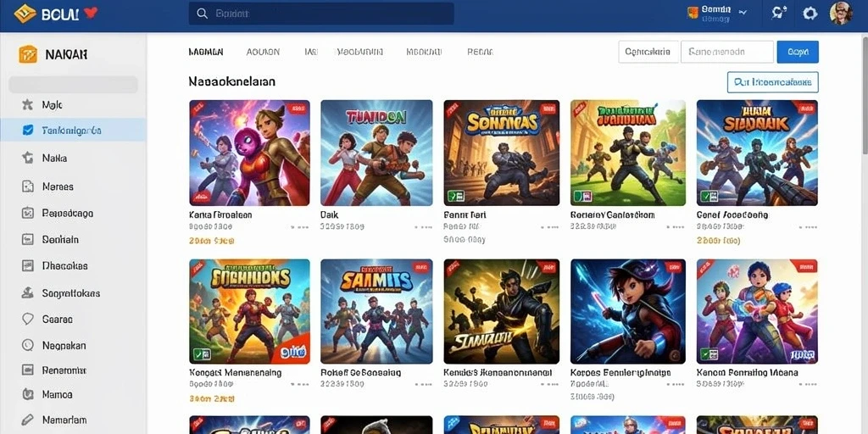Click the orange NAIAAN sidebar logo icon
Screen dimensions: 868x434
pos(28,54)
